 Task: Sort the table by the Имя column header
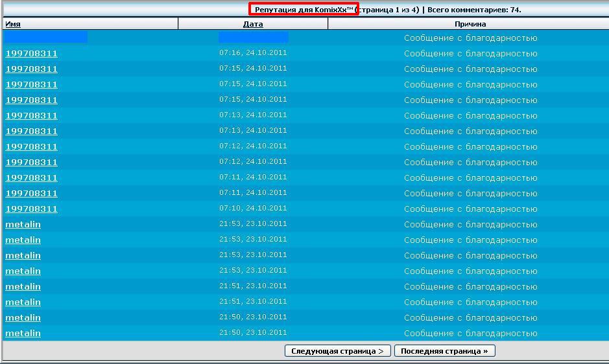point(13,24)
